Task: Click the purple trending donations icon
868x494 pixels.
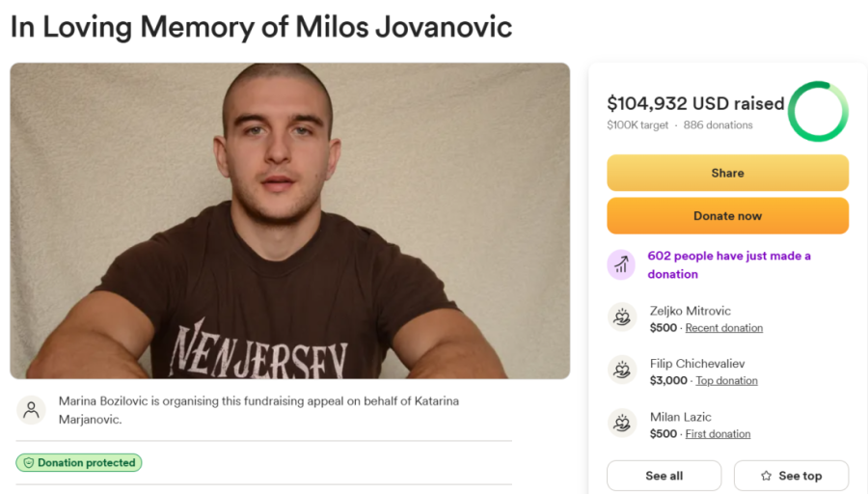Action: click(x=621, y=264)
